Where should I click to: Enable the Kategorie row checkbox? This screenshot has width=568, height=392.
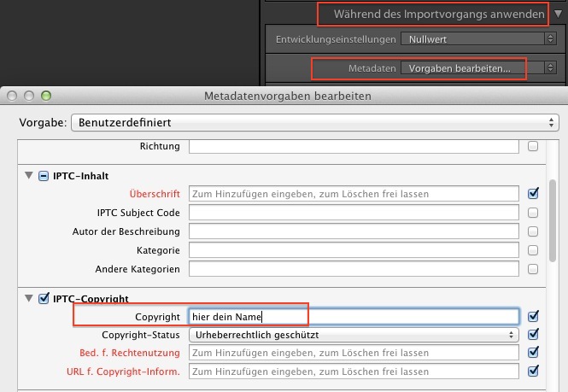tap(533, 251)
